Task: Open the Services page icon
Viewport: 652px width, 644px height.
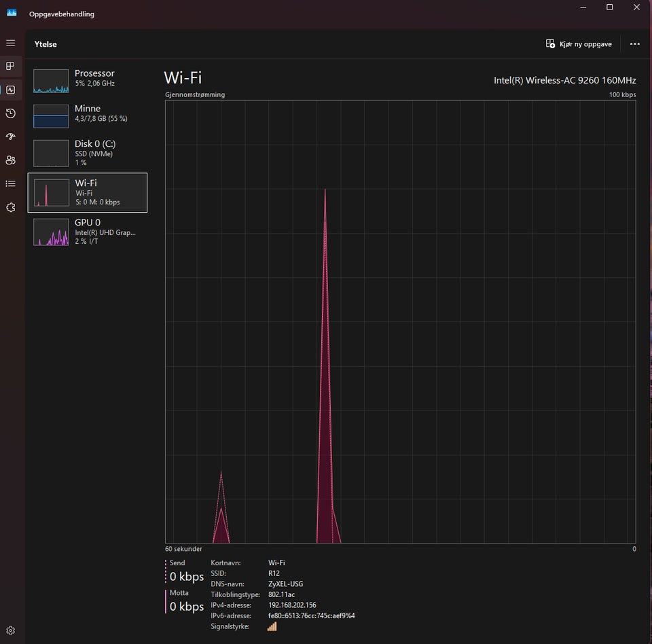Action: click(x=11, y=207)
